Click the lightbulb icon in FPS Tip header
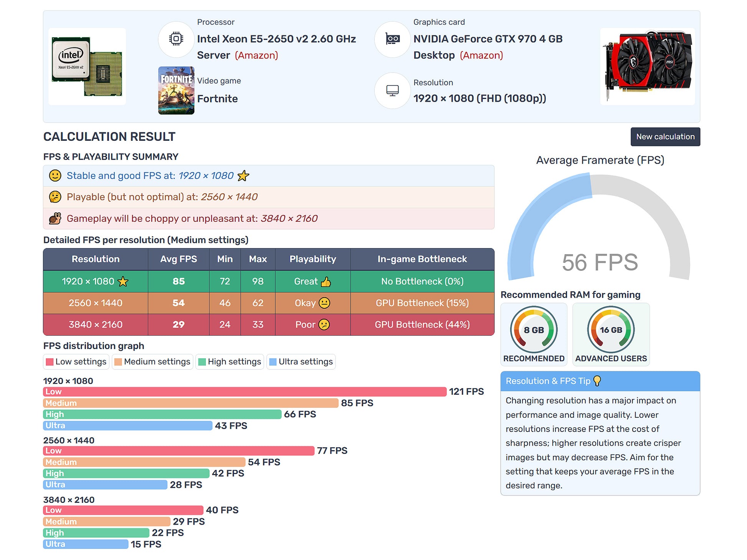 click(x=597, y=381)
